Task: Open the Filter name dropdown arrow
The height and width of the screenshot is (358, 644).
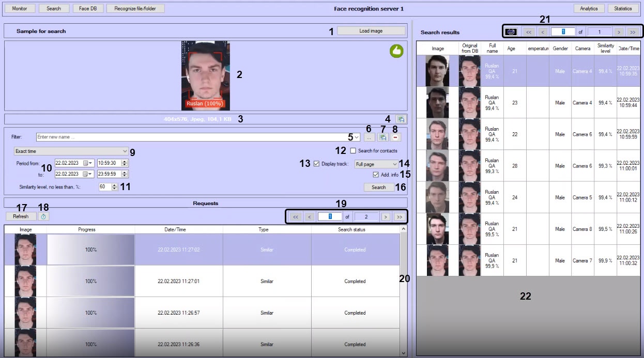Action: pos(357,137)
